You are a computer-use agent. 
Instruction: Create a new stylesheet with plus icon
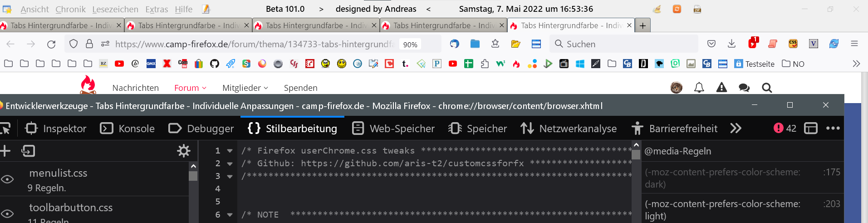5,151
